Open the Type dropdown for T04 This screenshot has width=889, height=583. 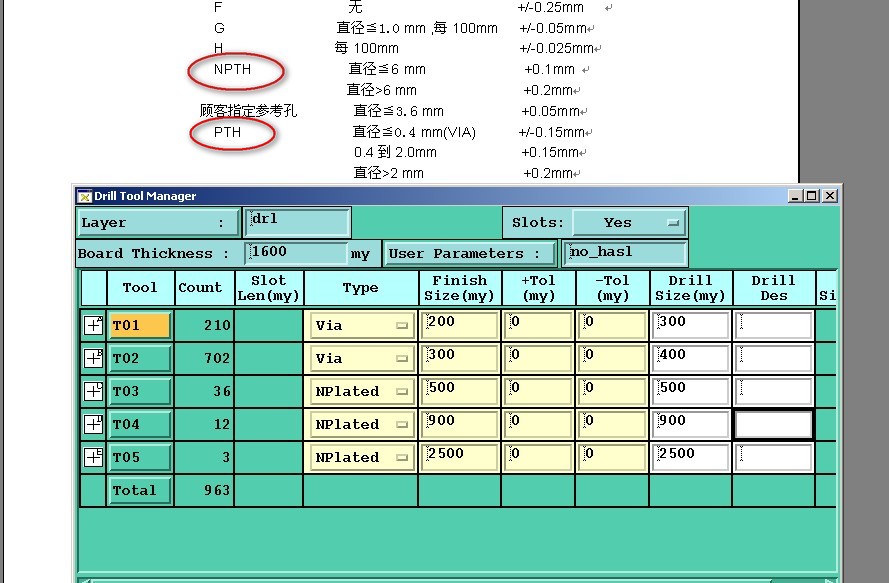click(361, 424)
